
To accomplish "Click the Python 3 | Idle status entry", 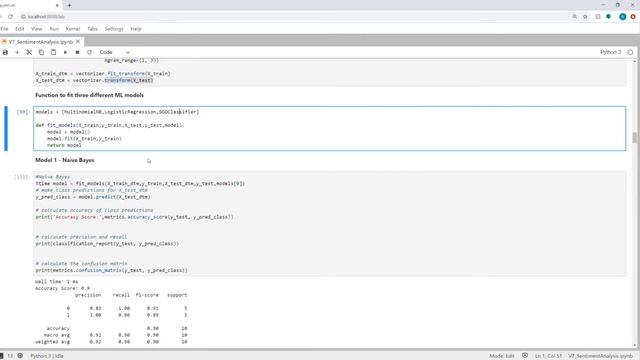I will [x=47, y=356].
